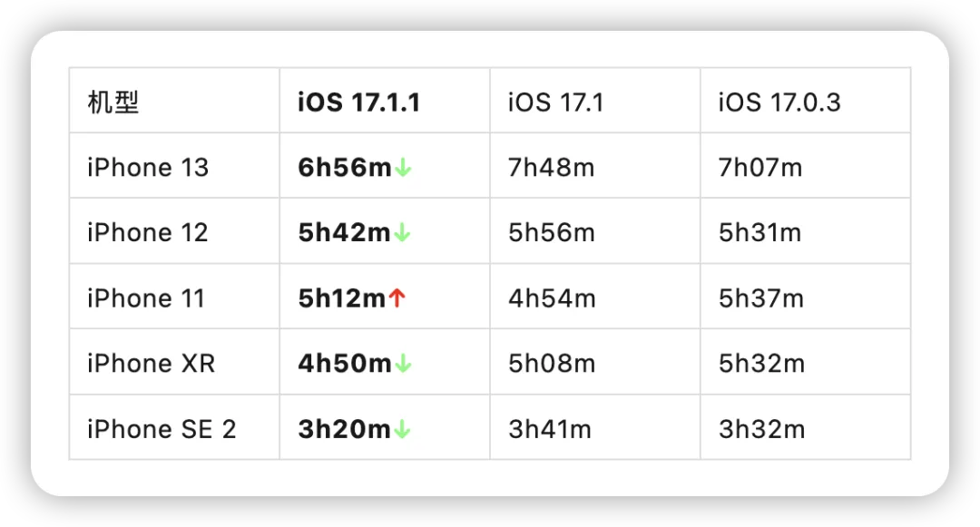Select the iPhone 12 row label
Viewport: 980px width, 527px height.
(148, 233)
